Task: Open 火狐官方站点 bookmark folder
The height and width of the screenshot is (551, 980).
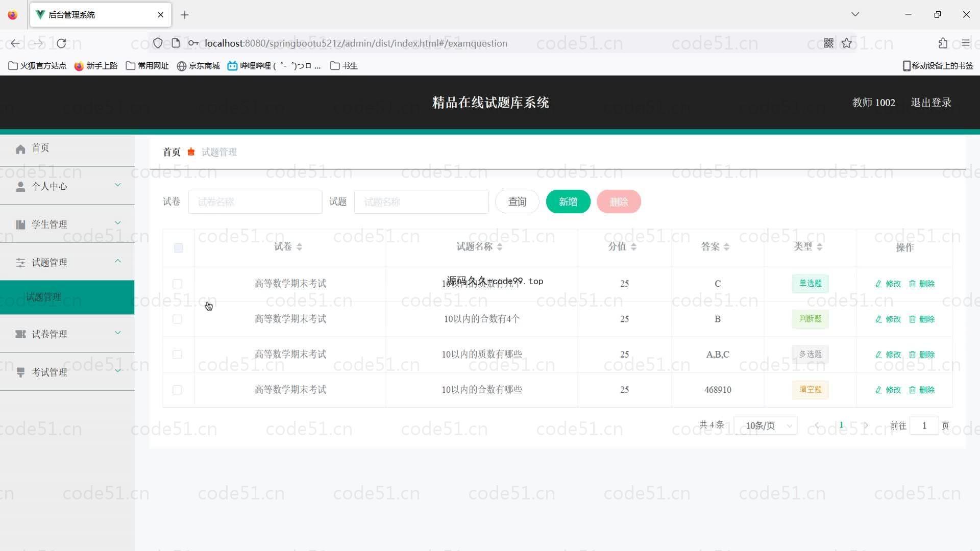Action: tap(37, 66)
